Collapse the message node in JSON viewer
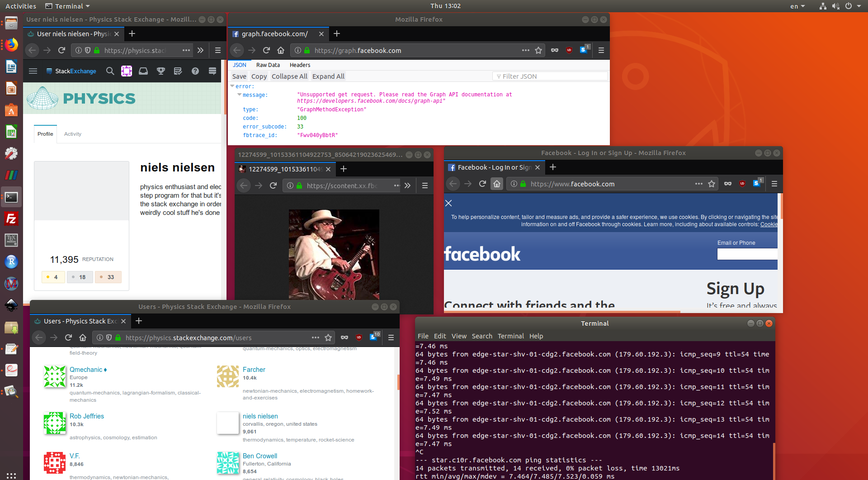The image size is (868, 480). point(240,95)
